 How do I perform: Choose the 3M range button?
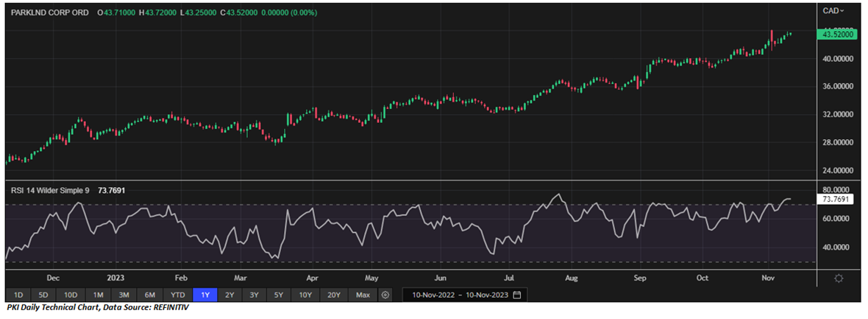tap(124, 295)
